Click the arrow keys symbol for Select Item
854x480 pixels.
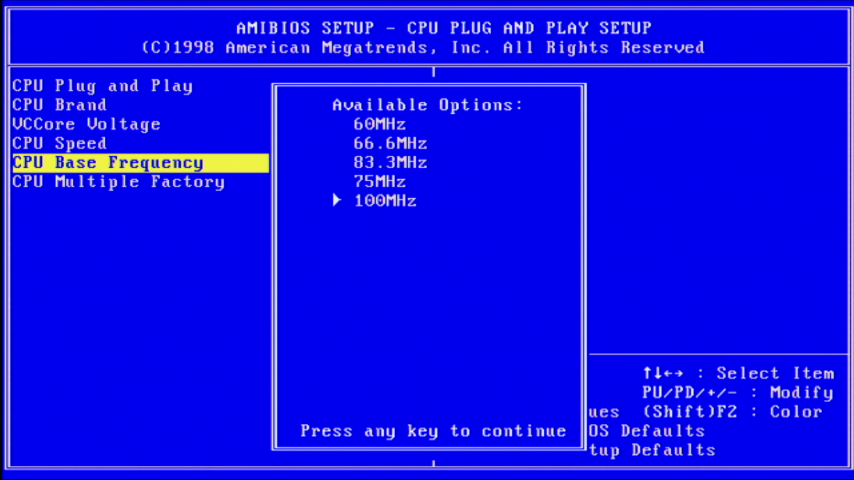tap(663, 373)
